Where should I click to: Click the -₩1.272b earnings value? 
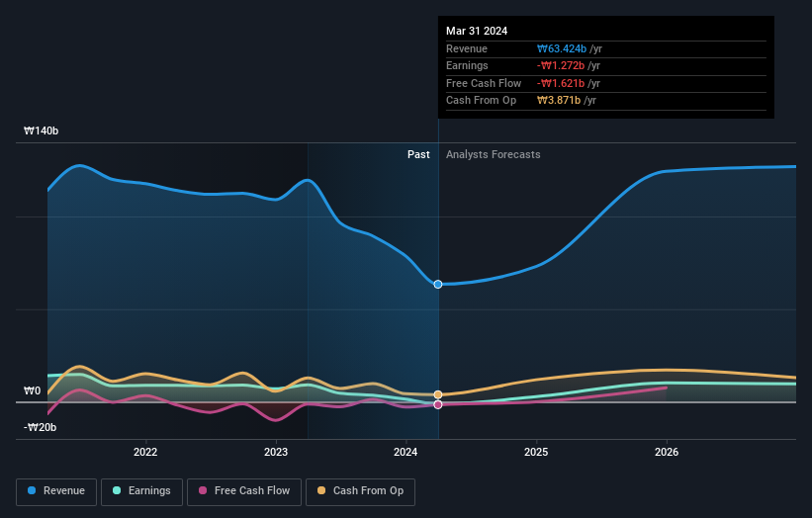[x=561, y=65]
